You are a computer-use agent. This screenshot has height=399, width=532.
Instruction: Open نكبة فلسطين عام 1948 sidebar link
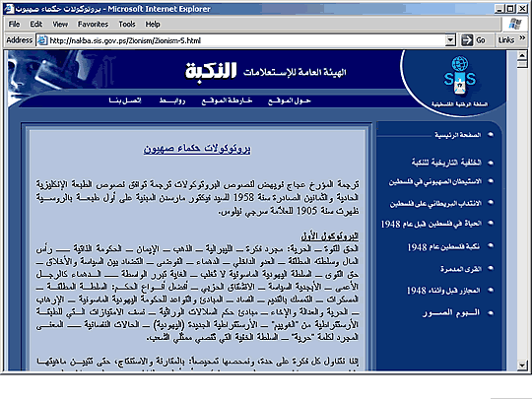tap(443, 247)
